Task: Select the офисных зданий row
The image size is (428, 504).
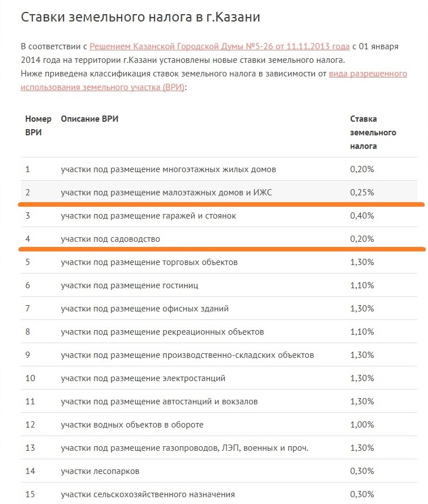Action: tap(219, 309)
